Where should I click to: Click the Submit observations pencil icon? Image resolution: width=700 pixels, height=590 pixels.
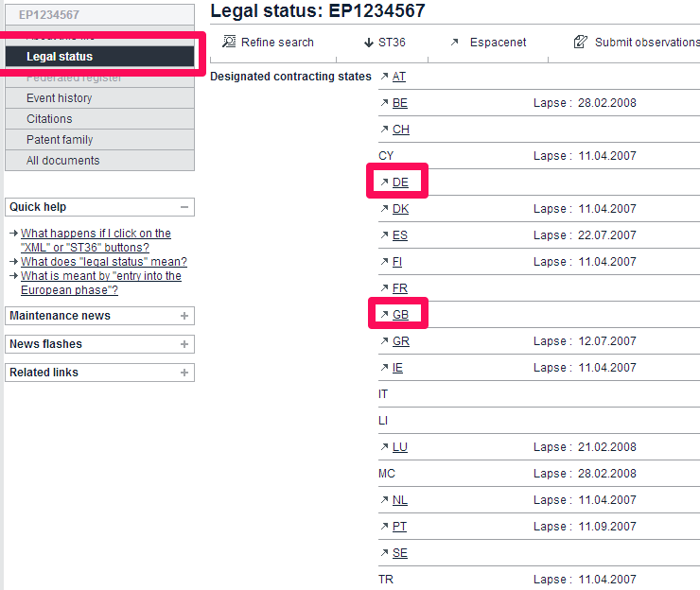click(x=581, y=43)
